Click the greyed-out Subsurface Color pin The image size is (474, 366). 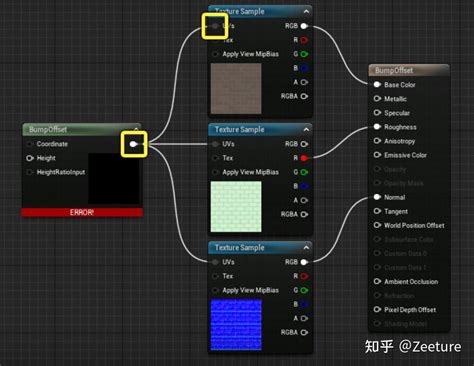coord(377,239)
